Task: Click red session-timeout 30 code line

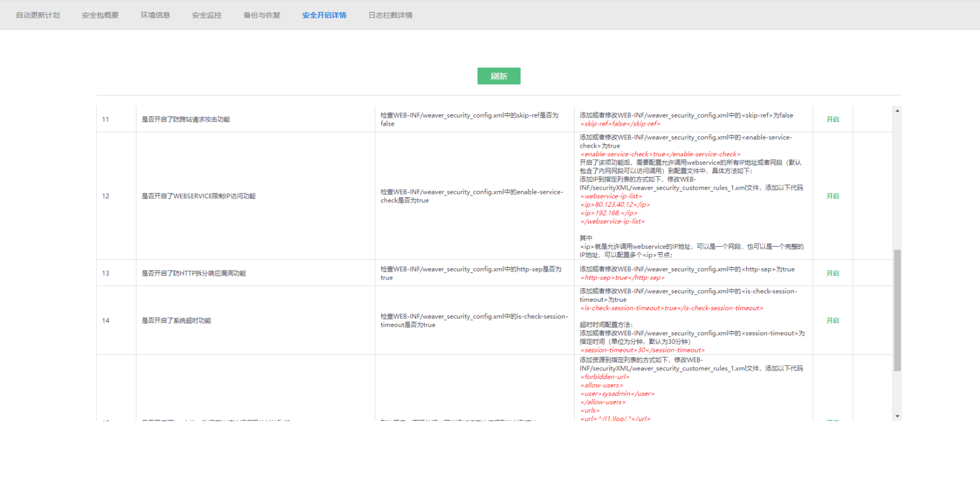Action: point(642,350)
